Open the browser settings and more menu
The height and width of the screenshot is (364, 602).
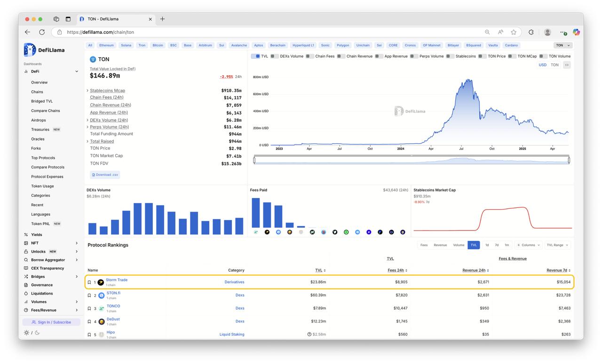pos(563,32)
